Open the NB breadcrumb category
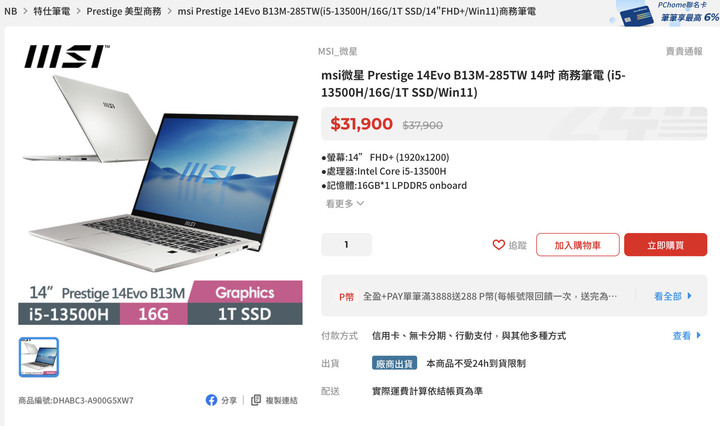This screenshot has width=720, height=426. point(11,11)
